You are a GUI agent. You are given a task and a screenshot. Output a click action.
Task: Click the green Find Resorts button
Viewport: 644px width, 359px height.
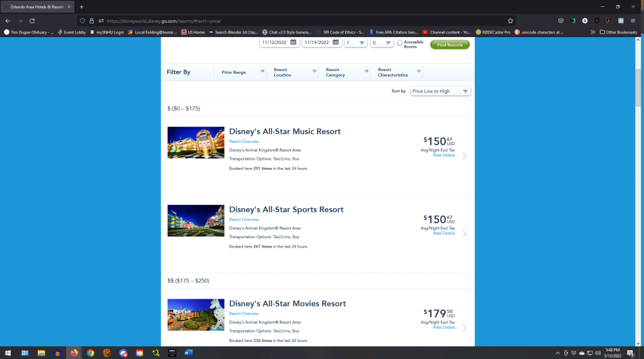[x=450, y=45]
